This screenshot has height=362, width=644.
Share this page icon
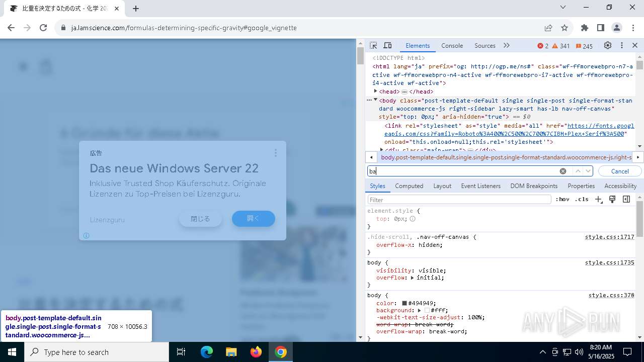pos(548,28)
